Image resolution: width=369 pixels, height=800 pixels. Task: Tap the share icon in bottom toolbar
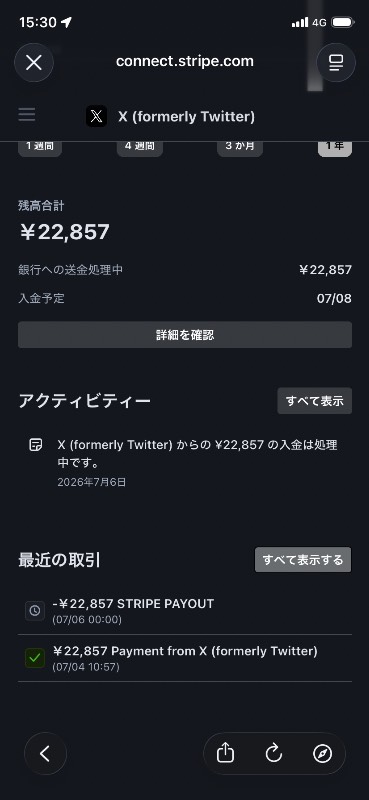tap(225, 754)
